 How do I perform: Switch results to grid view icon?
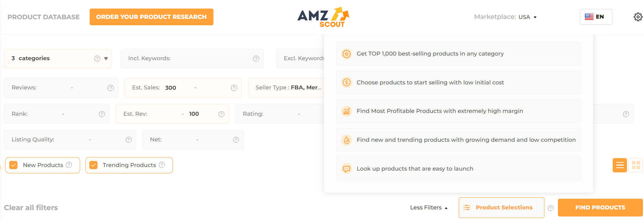636,165
